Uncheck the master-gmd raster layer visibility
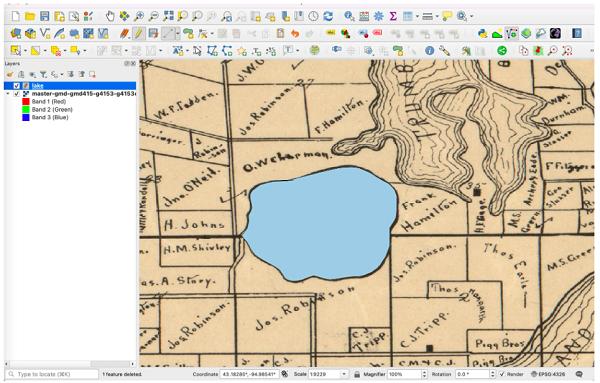Image resolution: width=600 pixels, height=383 pixels. click(16, 94)
